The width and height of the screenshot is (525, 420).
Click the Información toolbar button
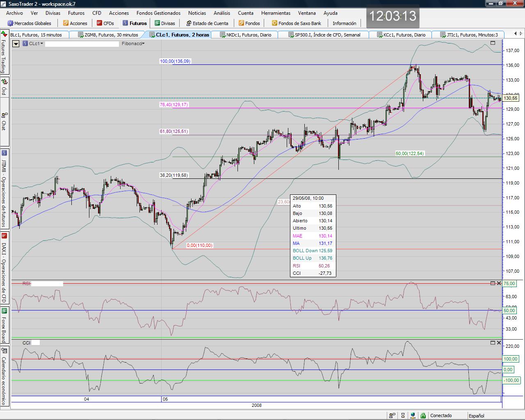click(x=344, y=23)
